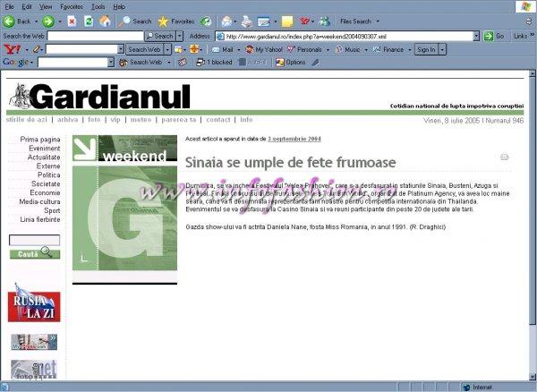The image size is (537, 392).
Task: Expand the address bar URL dropdown
Action: pyautogui.click(x=475, y=36)
